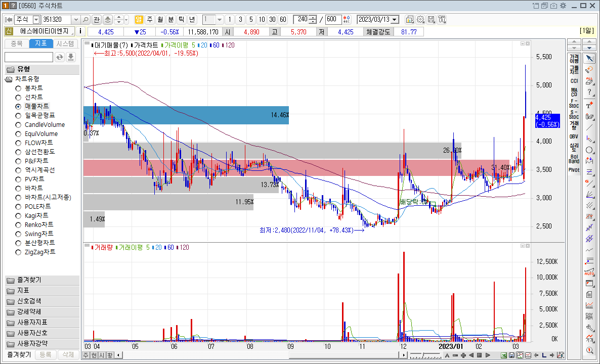Image resolution: width=600 pixels, height=364 pixels.
Task: Click the magnifier zoom icon in right toolbar
Action: click(589, 350)
